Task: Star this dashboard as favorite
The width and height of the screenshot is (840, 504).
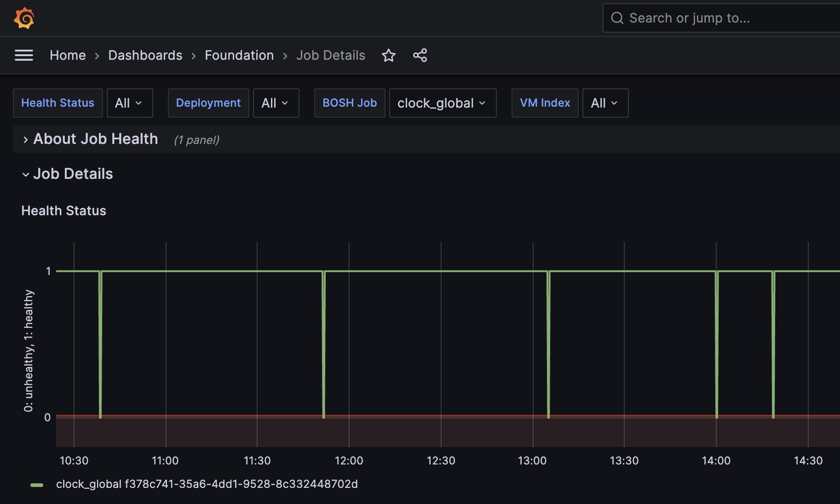Action: pos(389,56)
